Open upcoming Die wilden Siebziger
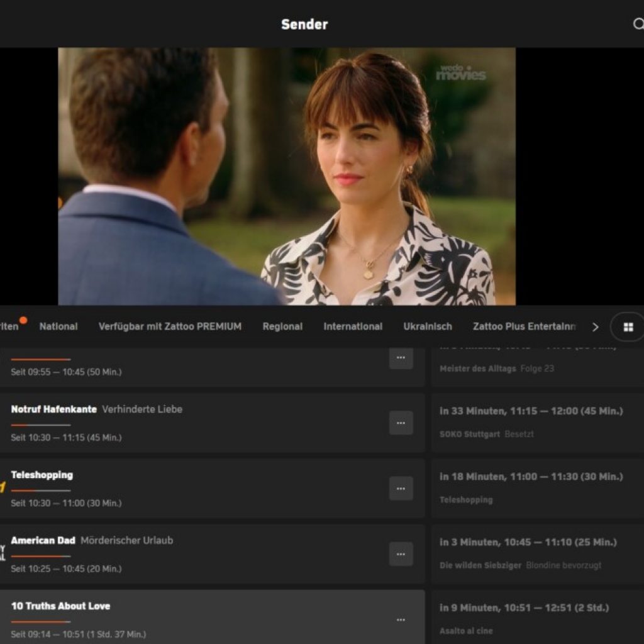Screen dimensions: 644x644 (x=538, y=555)
